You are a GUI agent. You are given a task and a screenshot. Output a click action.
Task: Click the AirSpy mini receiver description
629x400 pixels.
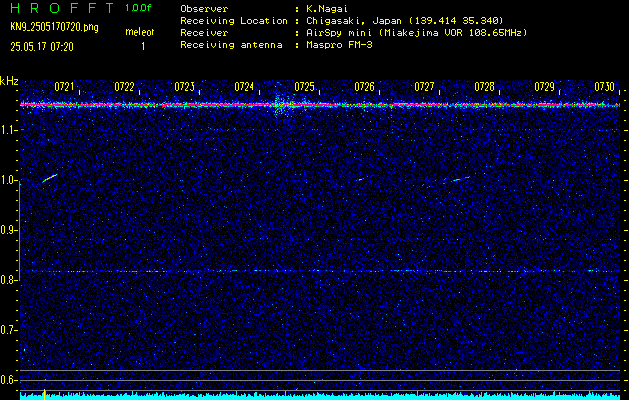[x=417, y=32]
